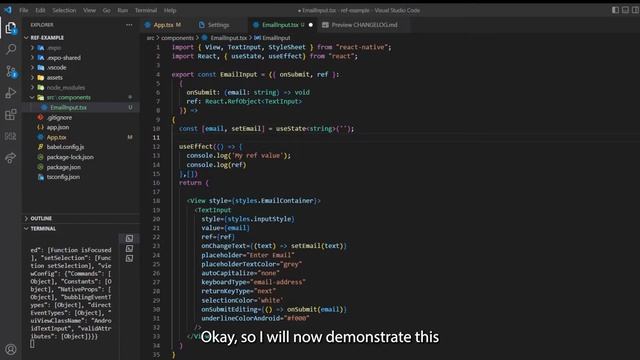Click the components breadcrumb segment
640x360 pixels.
click(x=177, y=38)
